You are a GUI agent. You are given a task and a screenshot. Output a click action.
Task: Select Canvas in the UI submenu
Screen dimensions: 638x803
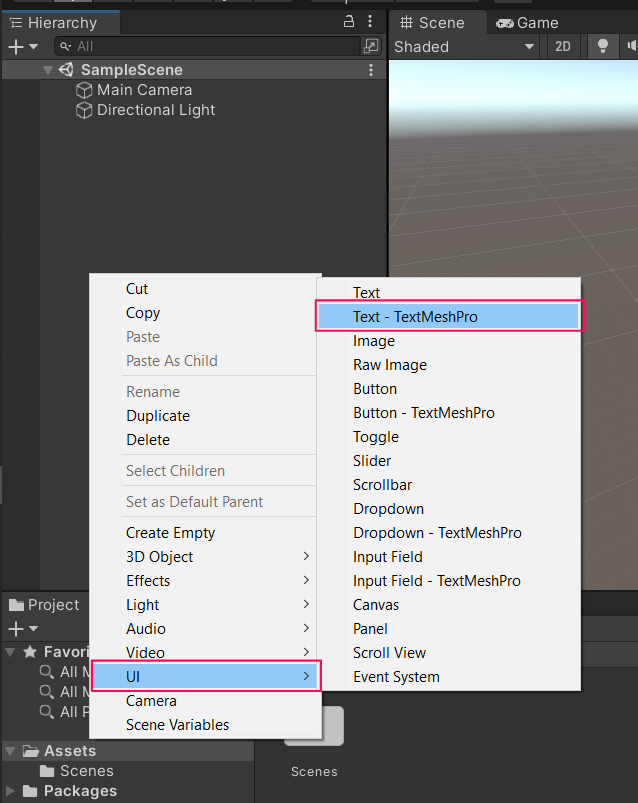pyautogui.click(x=449, y=605)
